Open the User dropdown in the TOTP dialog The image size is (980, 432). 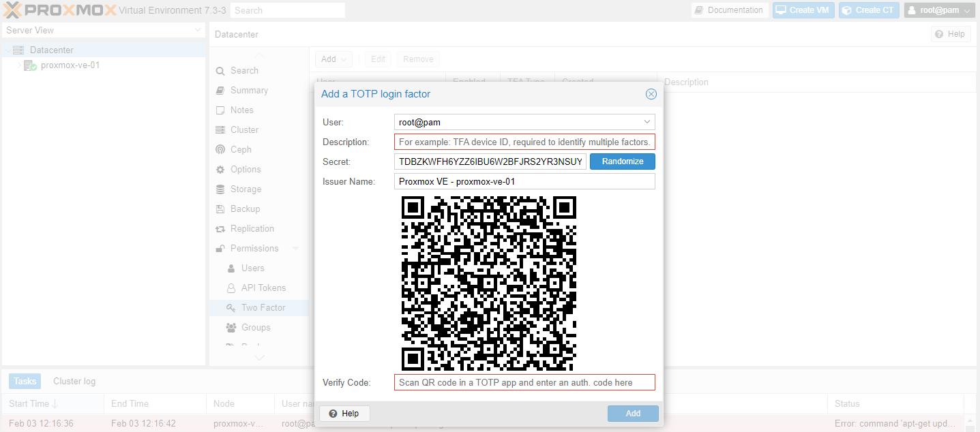647,121
